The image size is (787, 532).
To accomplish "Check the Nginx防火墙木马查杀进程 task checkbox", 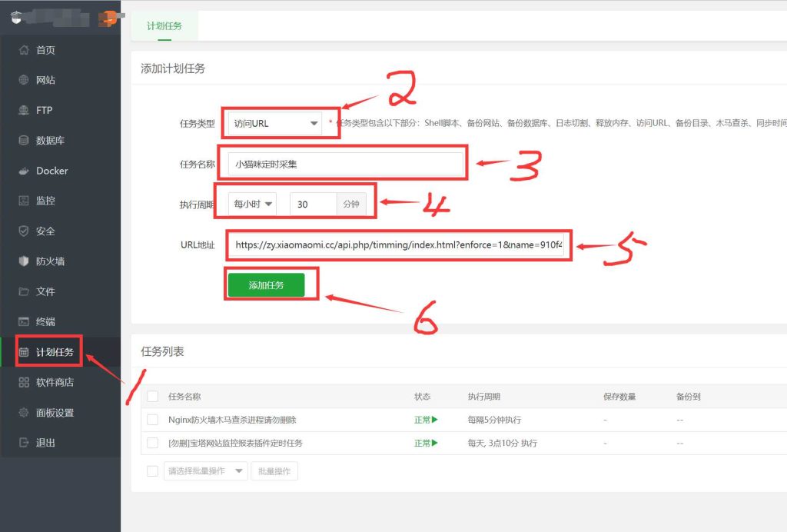I will tap(151, 419).
